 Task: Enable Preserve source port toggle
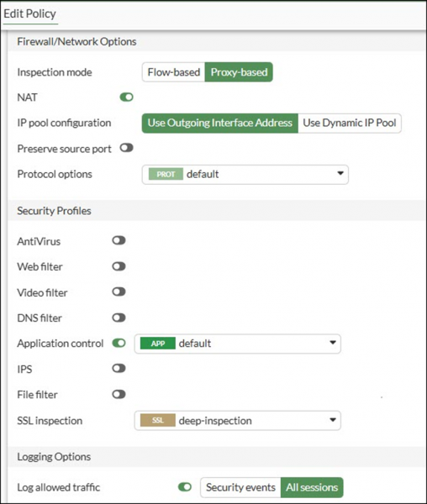pyautogui.click(x=126, y=148)
